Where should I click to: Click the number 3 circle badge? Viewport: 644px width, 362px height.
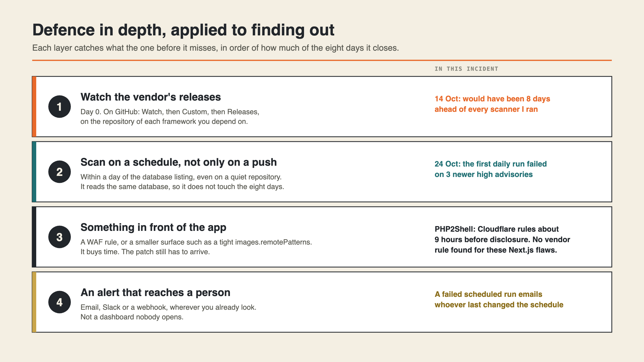(60, 237)
